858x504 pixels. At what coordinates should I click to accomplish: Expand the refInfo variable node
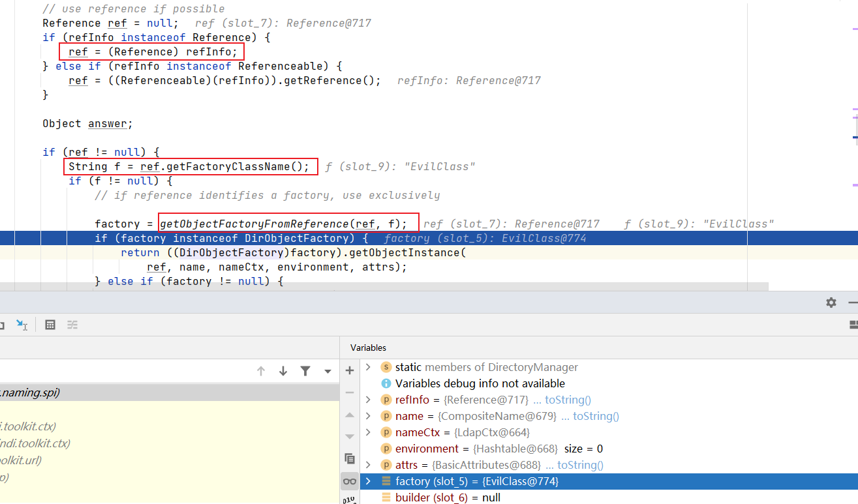[368, 400]
